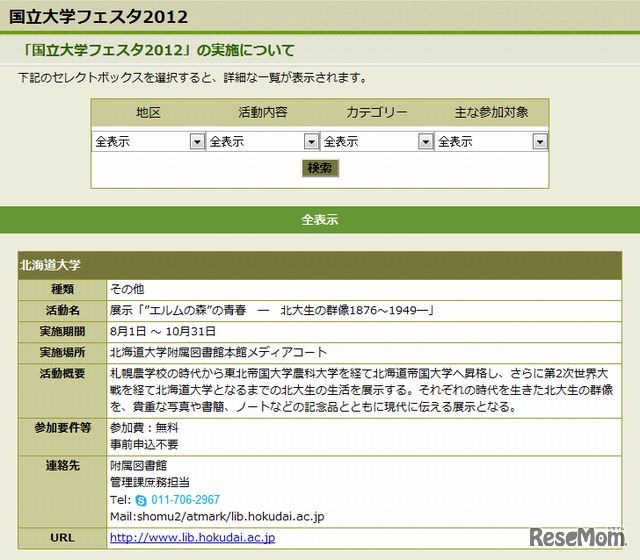Click the 管理課庶務担当 contact text
This screenshot has height=560, width=640.
coord(150,482)
